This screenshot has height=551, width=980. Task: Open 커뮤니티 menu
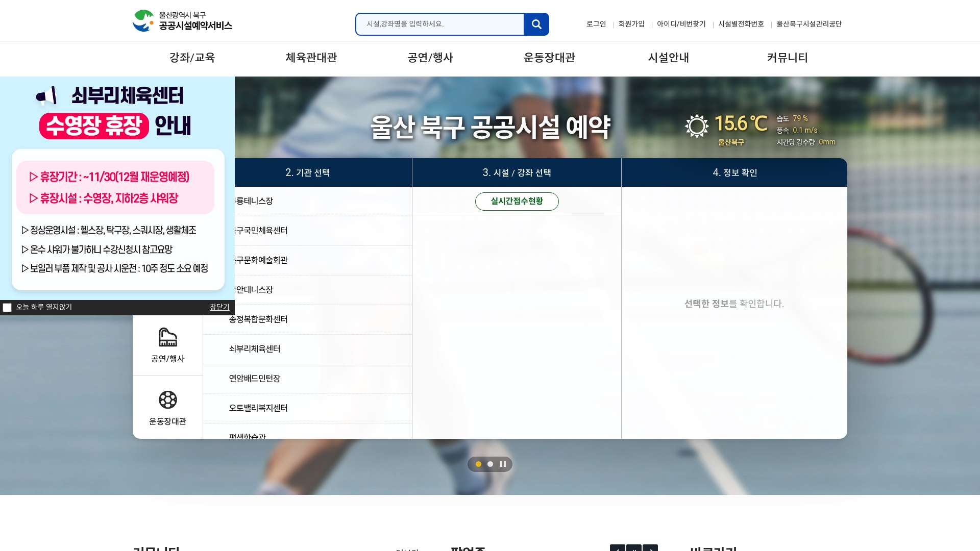tap(788, 58)
